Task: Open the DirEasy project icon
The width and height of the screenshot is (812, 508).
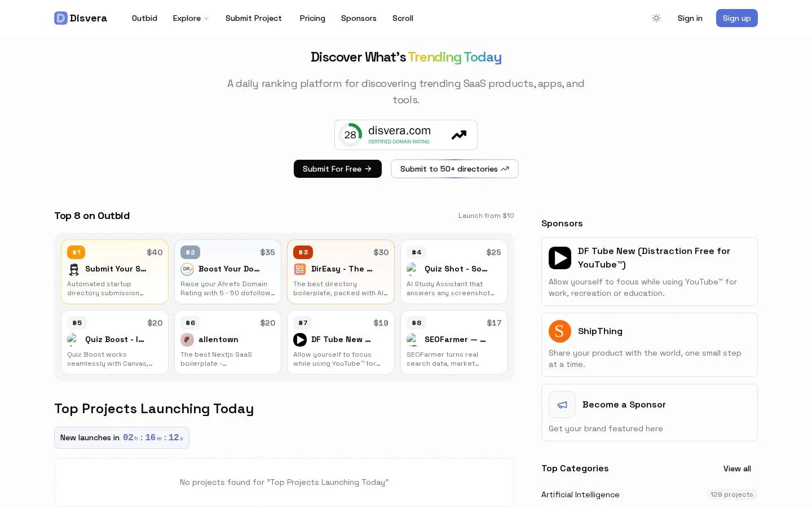Action: click(300, 269)
